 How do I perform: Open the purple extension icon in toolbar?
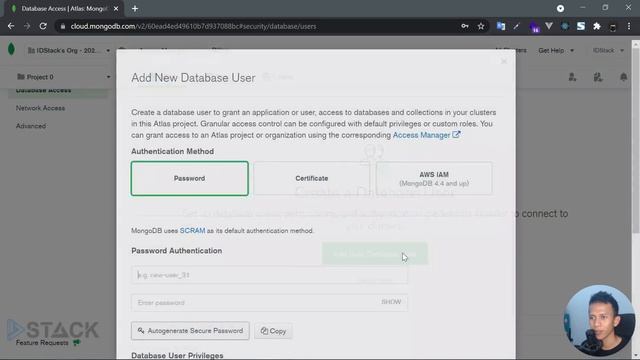coord(534,27)
